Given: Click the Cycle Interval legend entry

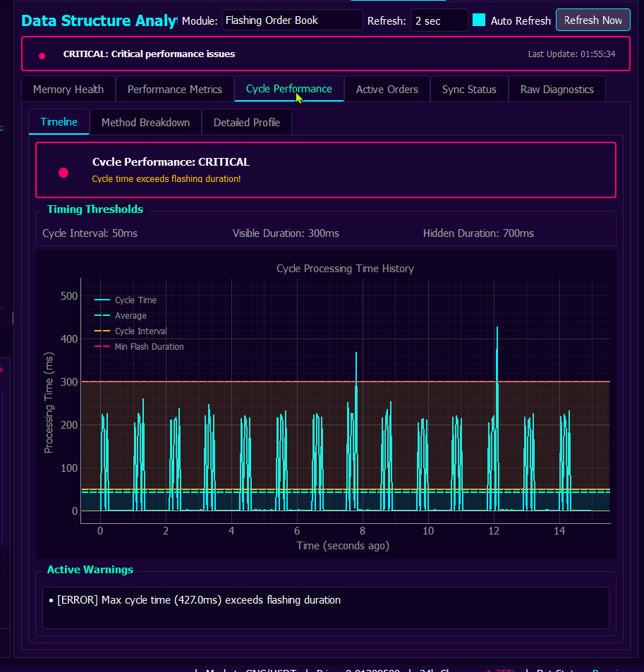Looking at the screenshot, I should [x=140, y=331].
